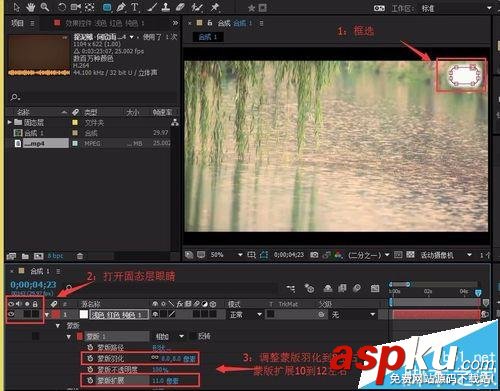Screen dimensions: 500x391
Task: Open resolution (二分之一) dropdown
Action: coord(369,255)
